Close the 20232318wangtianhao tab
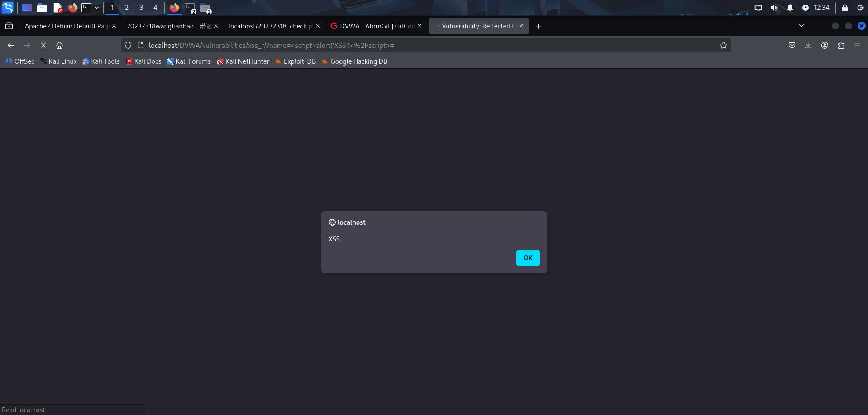The image size is (868, 415). (x=216, y=26)
